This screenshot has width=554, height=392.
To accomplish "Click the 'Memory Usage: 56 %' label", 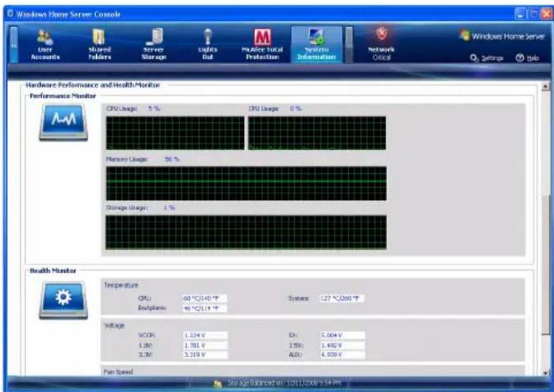I will coord(143,159).
